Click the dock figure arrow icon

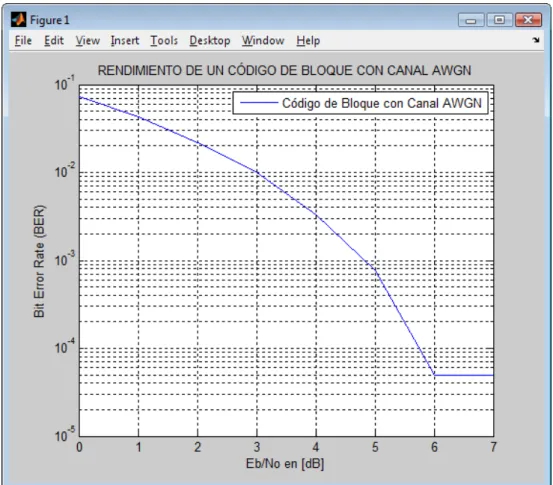[536, 40]
